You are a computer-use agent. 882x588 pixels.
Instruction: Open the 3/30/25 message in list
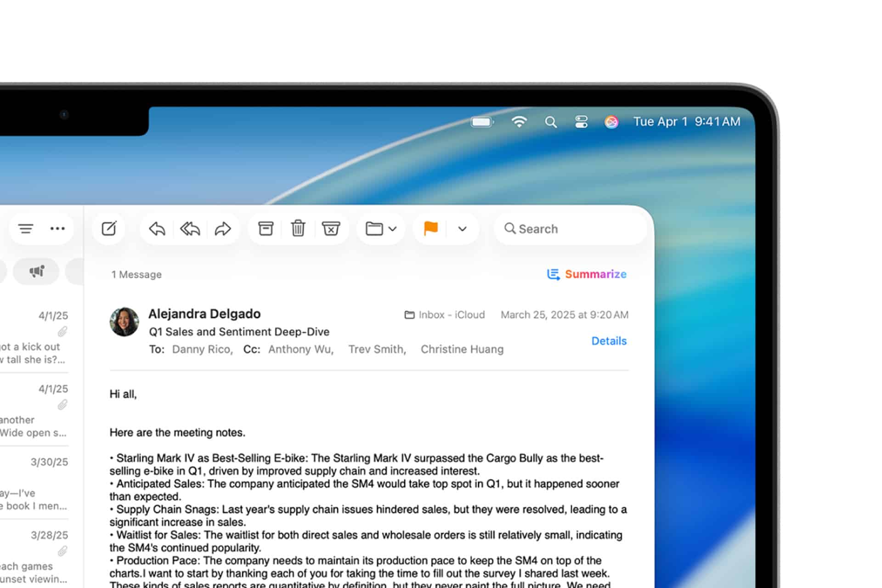coord(34,483)
